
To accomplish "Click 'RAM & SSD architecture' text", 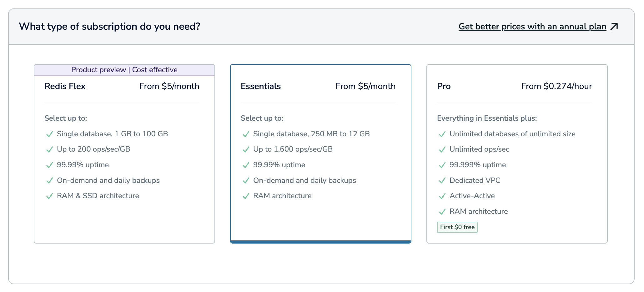I will (x=98, y=196).
